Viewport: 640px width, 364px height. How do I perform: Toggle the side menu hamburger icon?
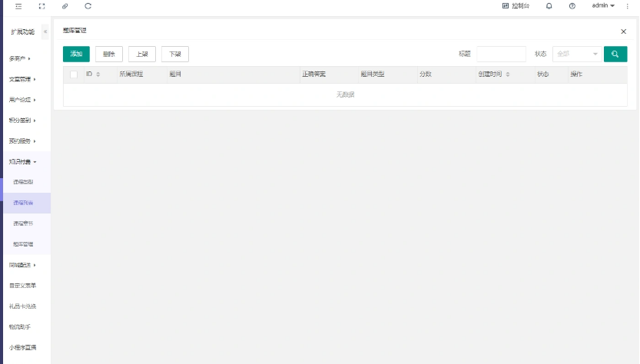(18, 6)
